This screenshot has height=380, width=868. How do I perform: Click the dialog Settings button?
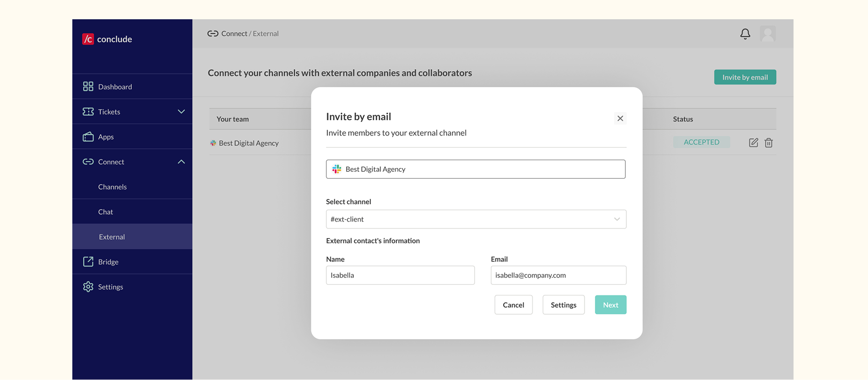564,305
